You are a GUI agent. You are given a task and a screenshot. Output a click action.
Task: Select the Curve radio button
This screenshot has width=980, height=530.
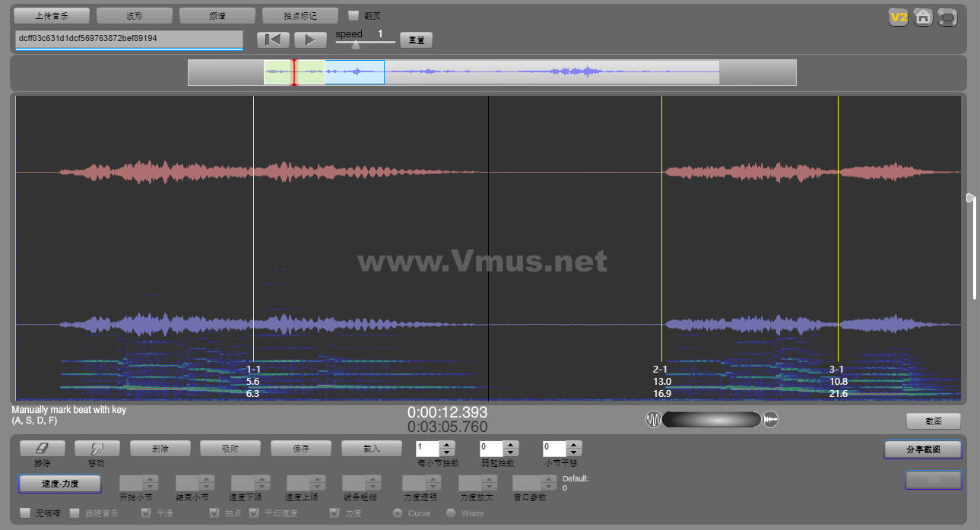tap(398, 513)
